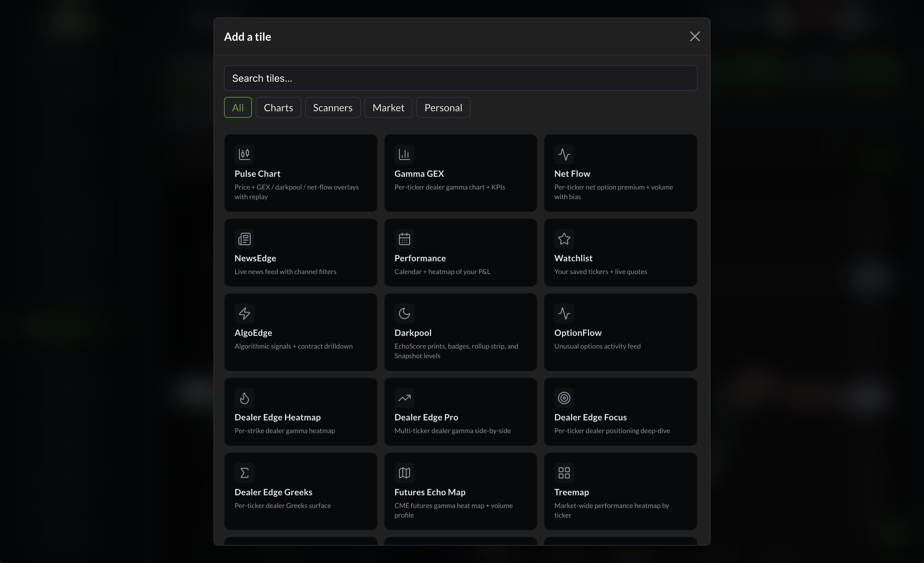
Task: Click the Dealer Edge Focus target icon
Action: coord(564,398)
